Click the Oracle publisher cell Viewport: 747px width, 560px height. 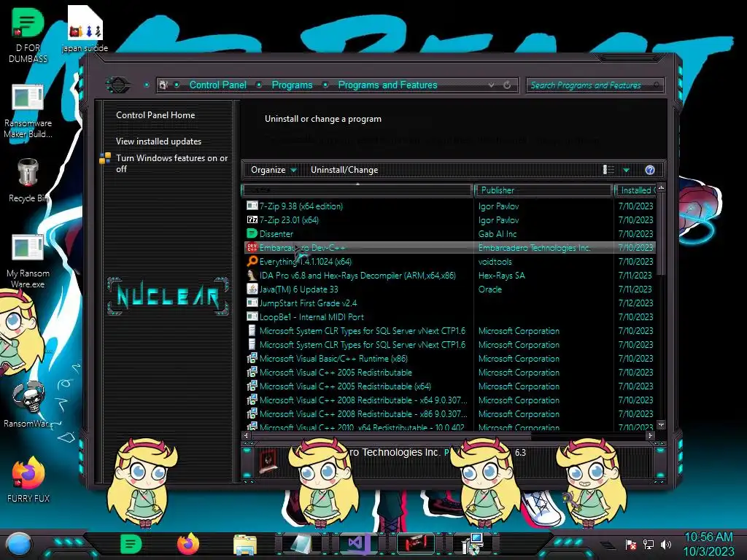click(x=490, y=289)
